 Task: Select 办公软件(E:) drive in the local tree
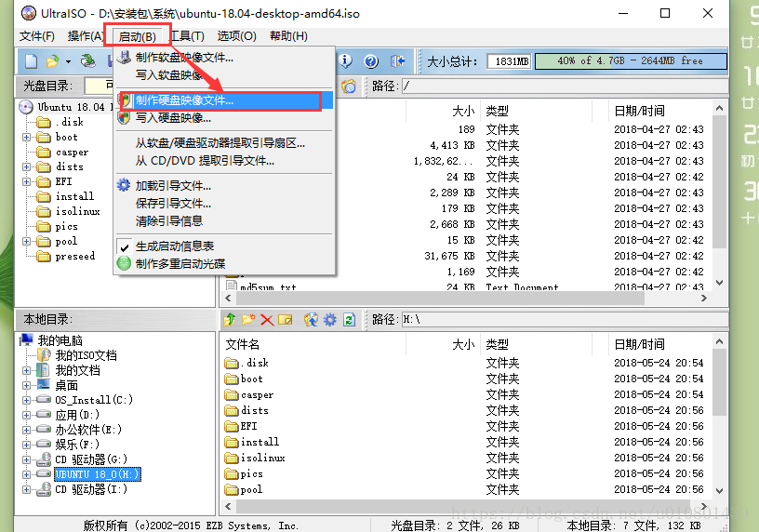pos(88,430)
